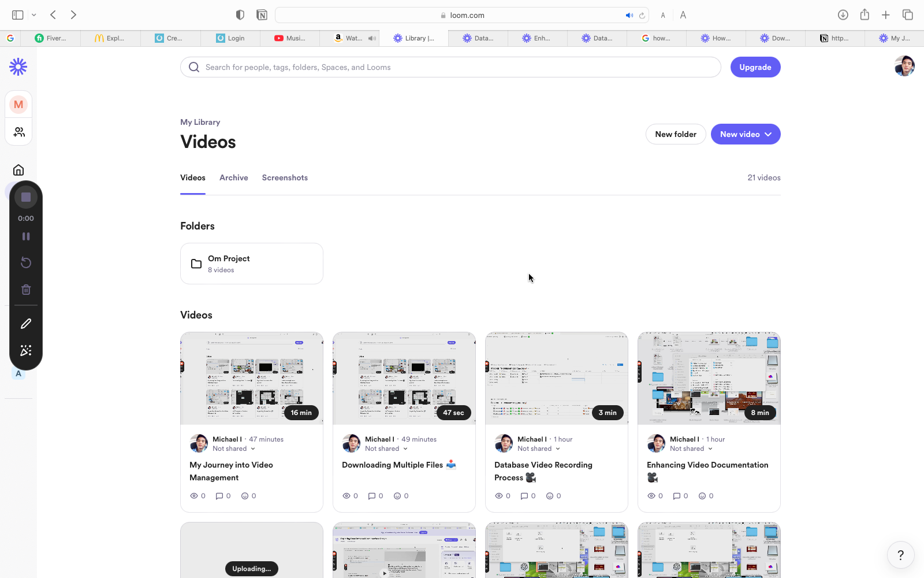Open a new tab with plus icon
924x578 pixels.
pyautogui.click(x=886, y=15)
